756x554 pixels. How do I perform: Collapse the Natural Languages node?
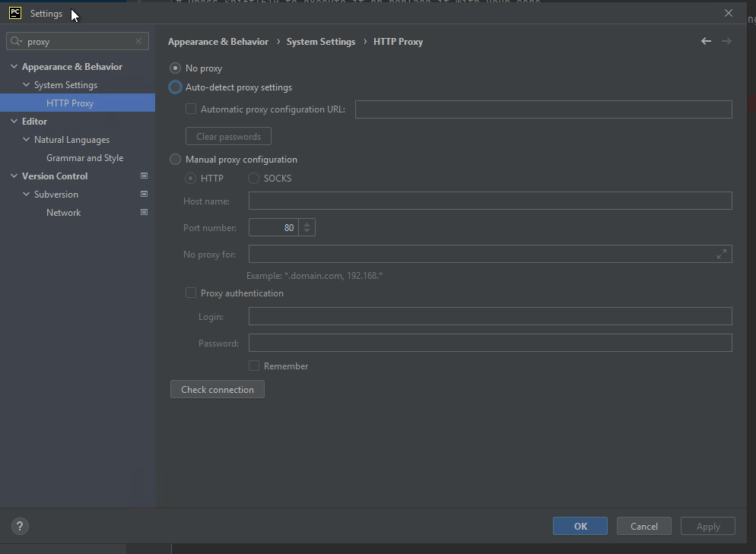coord(26,140)
